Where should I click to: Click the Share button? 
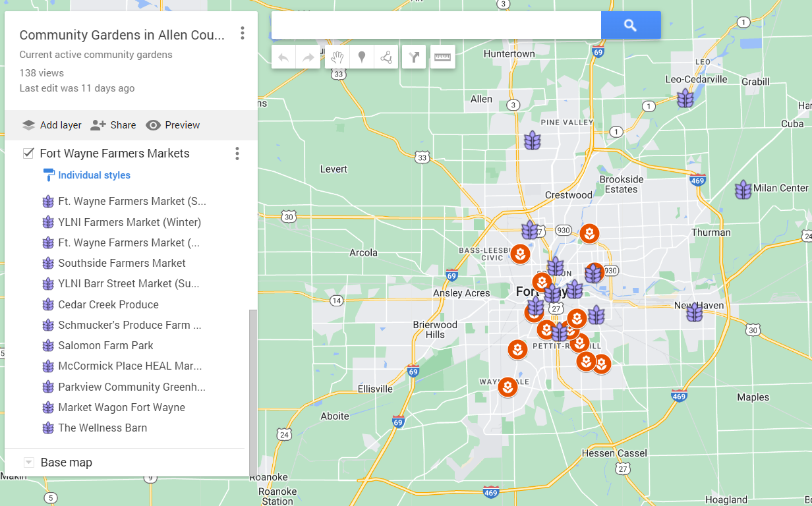(113, 125)
